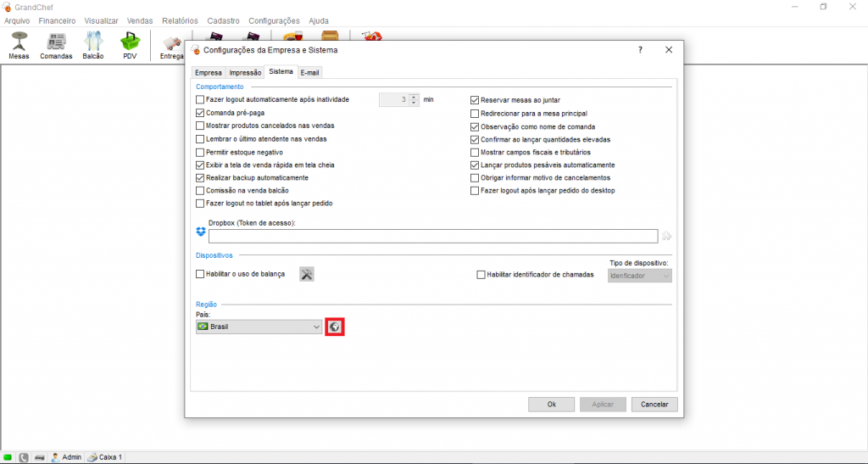Click the globe icon beside country selector

(x=335, y=327)
